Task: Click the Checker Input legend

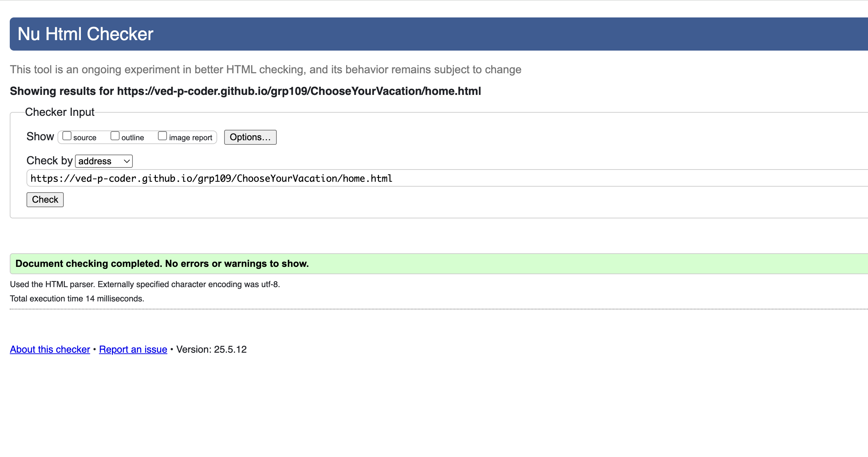Action: coord(60,112)
